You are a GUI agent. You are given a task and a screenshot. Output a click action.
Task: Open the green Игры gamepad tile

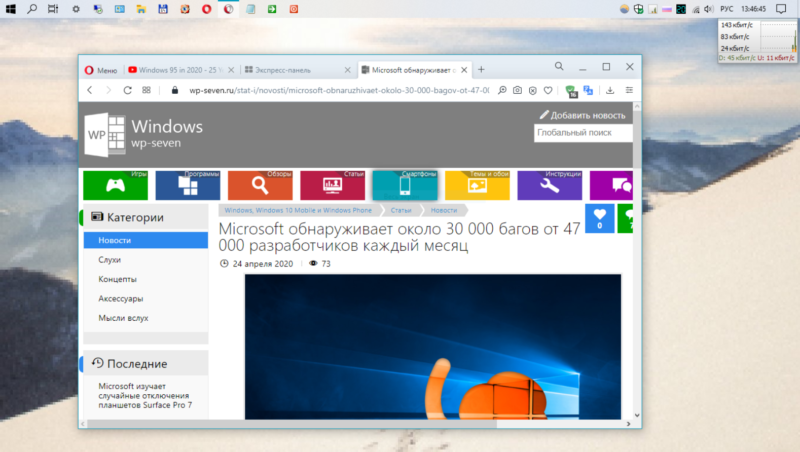point(115,185)
